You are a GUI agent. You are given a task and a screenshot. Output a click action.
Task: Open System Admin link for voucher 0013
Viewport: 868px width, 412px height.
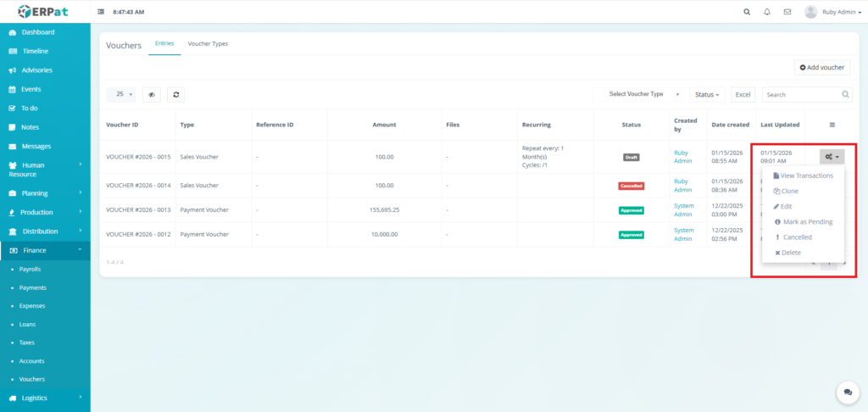pyautogui.click(x=684, y=210)
